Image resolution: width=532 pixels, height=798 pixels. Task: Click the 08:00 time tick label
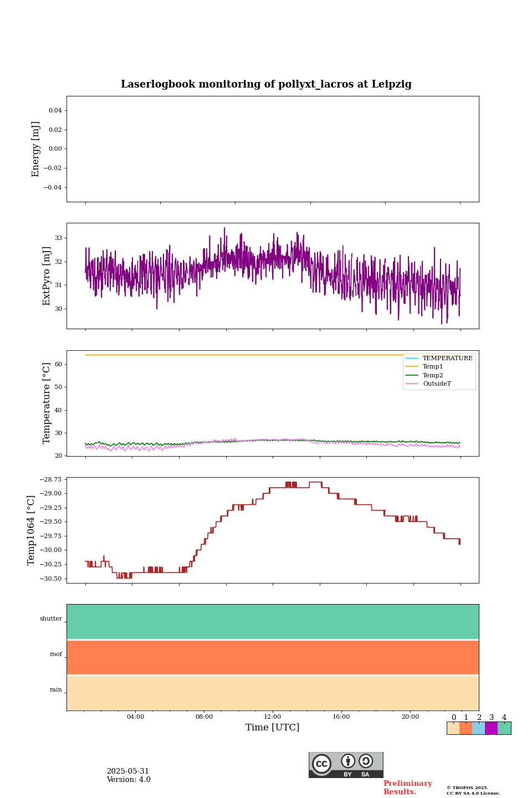click(x=204, y=717)
